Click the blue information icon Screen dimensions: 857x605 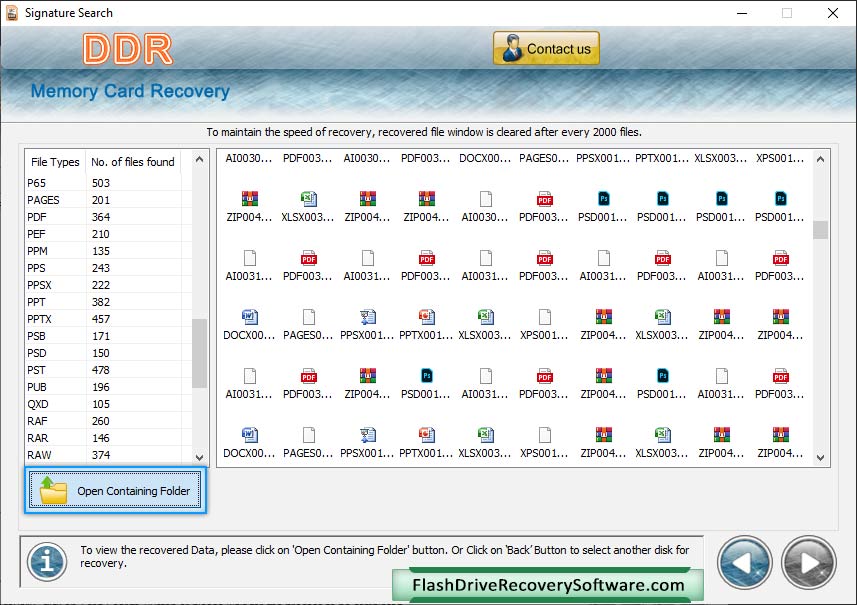[46, 561]
